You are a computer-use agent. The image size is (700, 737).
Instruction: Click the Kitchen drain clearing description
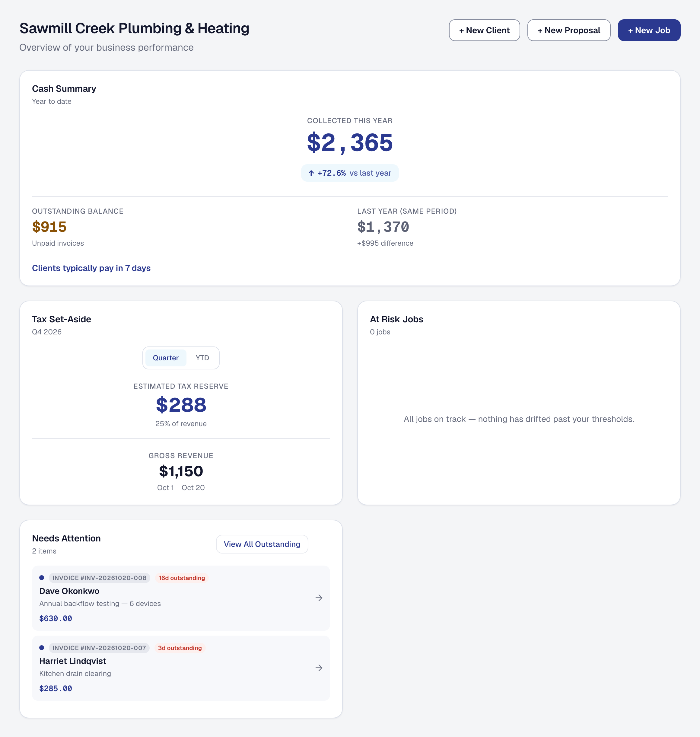(75, 674)
